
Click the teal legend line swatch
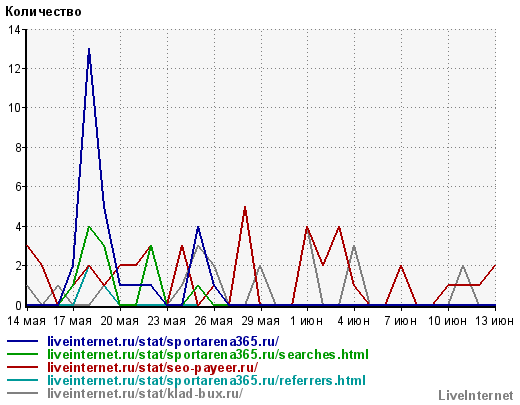point(22,380)
